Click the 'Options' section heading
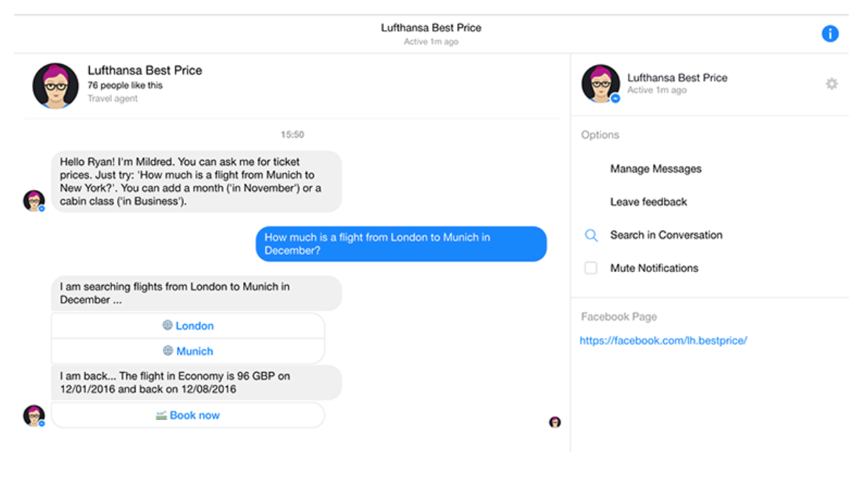This screenshot has height=504, width=868. coord(600,135)
